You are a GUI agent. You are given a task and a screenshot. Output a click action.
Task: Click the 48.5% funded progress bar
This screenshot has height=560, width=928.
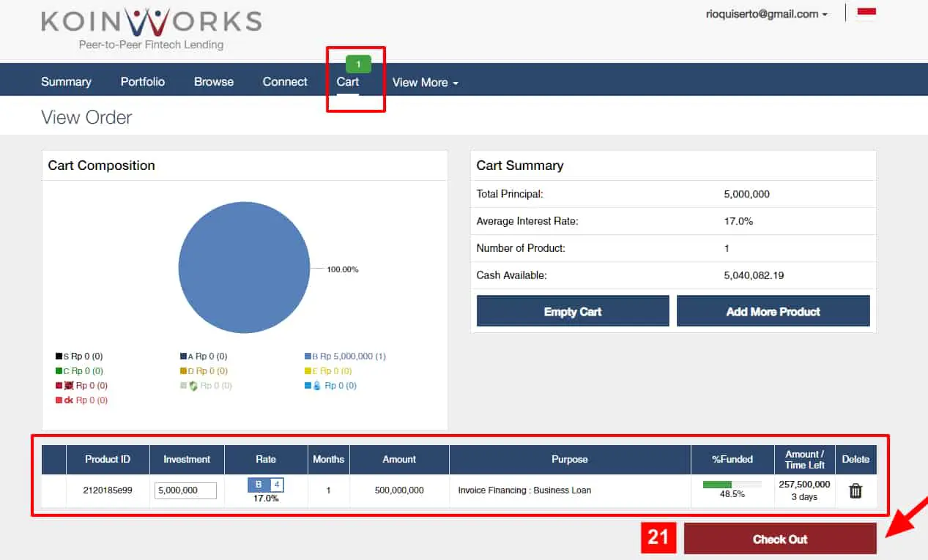tap(732, 484)
